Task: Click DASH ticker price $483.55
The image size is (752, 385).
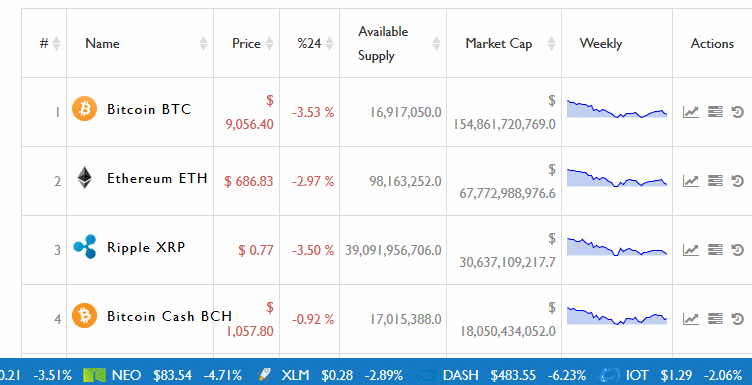Action: 513,375
